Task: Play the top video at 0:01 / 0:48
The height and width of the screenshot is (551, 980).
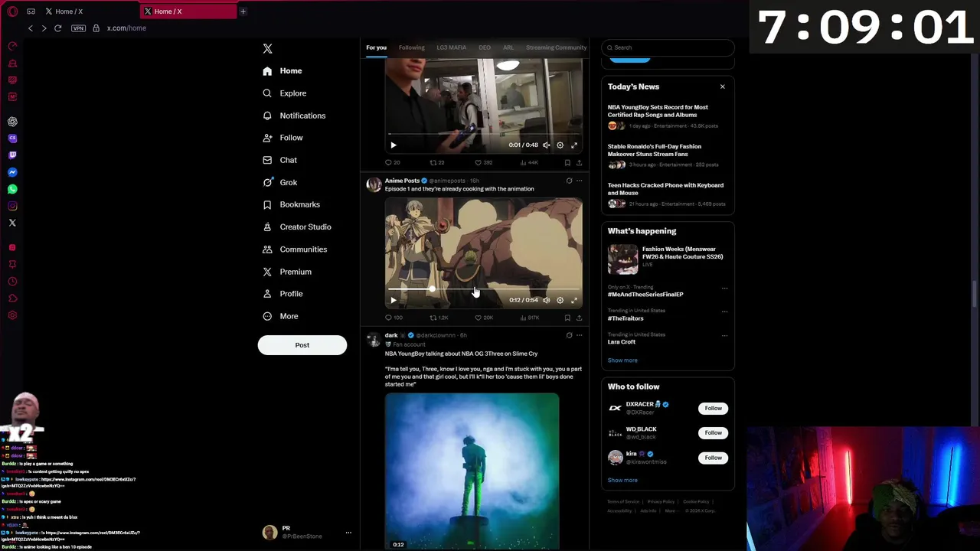Action: point(394,145)
